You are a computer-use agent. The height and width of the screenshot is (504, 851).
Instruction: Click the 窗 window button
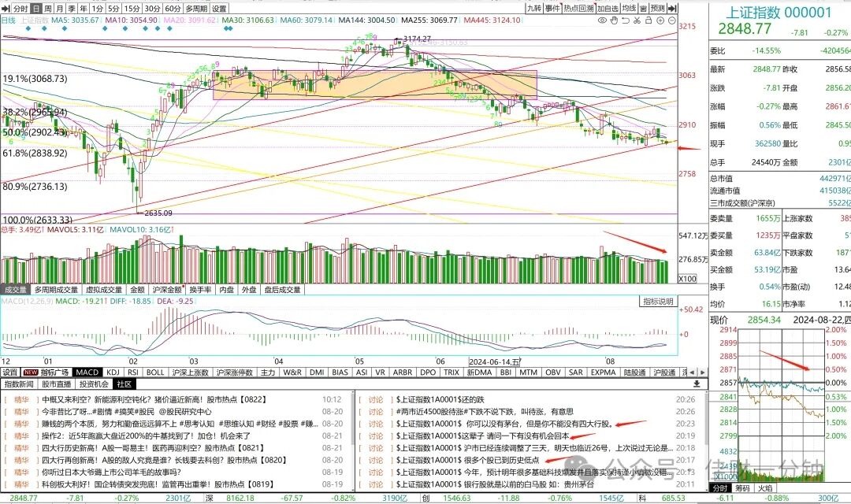pos(643,8)
